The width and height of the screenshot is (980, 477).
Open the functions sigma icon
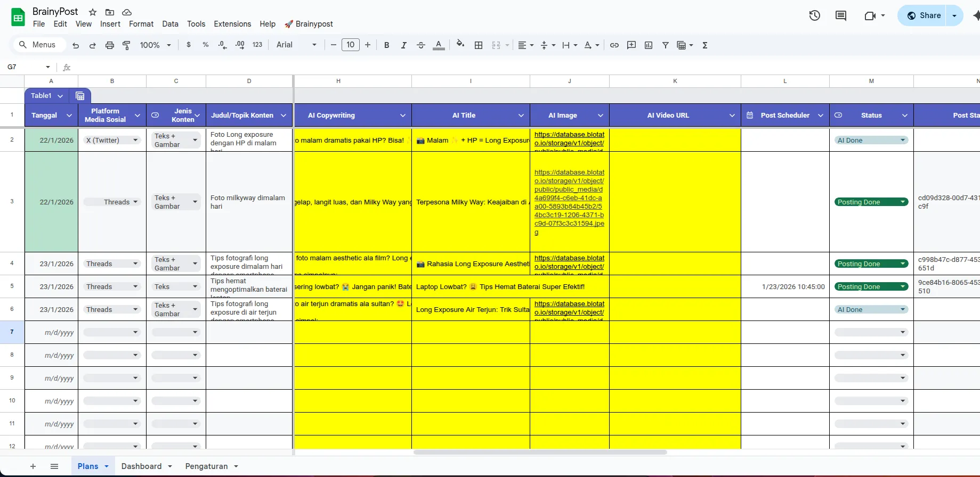point(705,45)
